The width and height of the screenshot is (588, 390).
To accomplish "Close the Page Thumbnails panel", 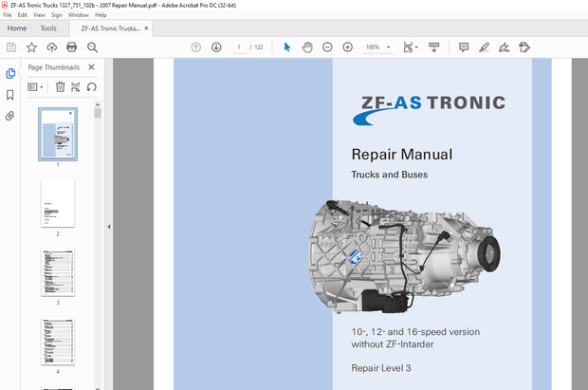I will pos(91,67).
